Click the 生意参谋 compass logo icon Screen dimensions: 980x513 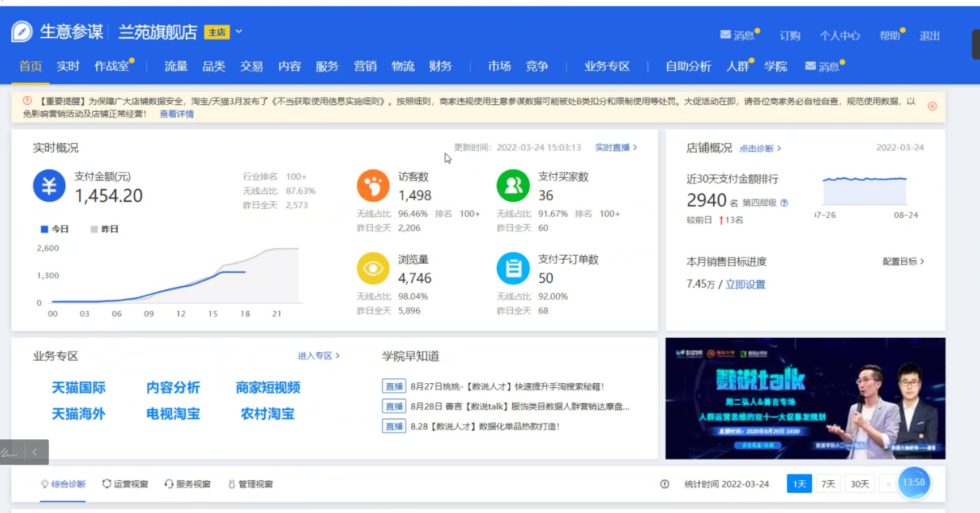22,31
